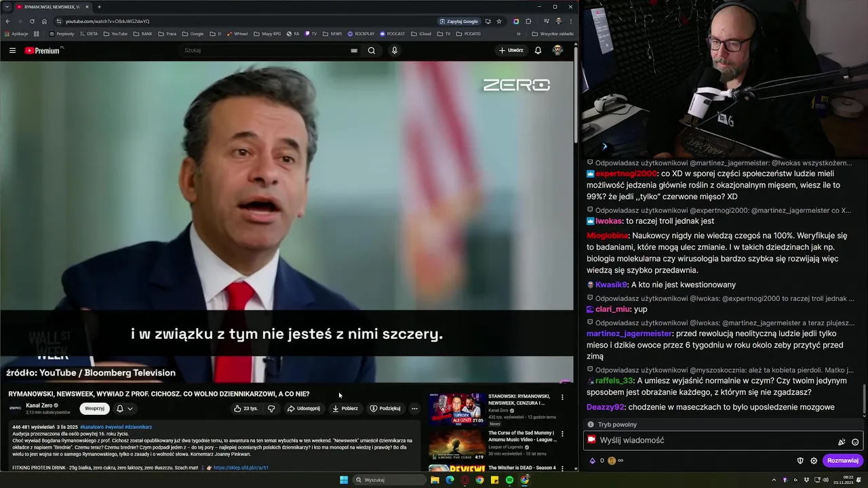
Task: Open File Explorer from taskbar
Action: click(435, 480)
